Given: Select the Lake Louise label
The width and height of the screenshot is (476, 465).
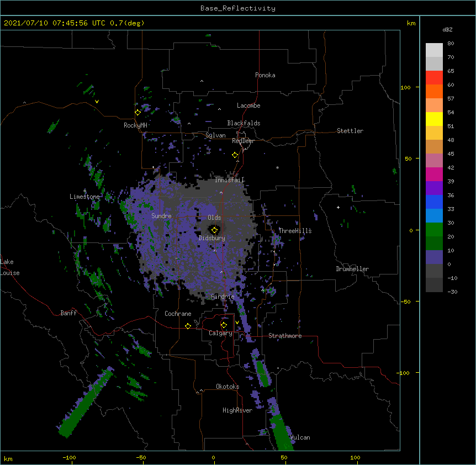Looking at the screenshot, I should (x=10, y=267).
